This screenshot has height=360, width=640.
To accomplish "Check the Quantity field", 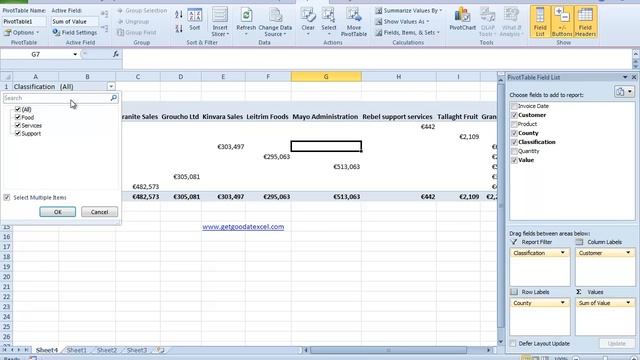I will [x=514, y=151].
